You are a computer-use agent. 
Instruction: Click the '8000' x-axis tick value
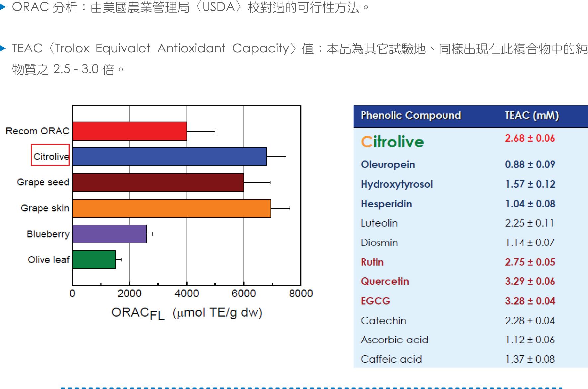pyautogui.click(x=301, y=293)
